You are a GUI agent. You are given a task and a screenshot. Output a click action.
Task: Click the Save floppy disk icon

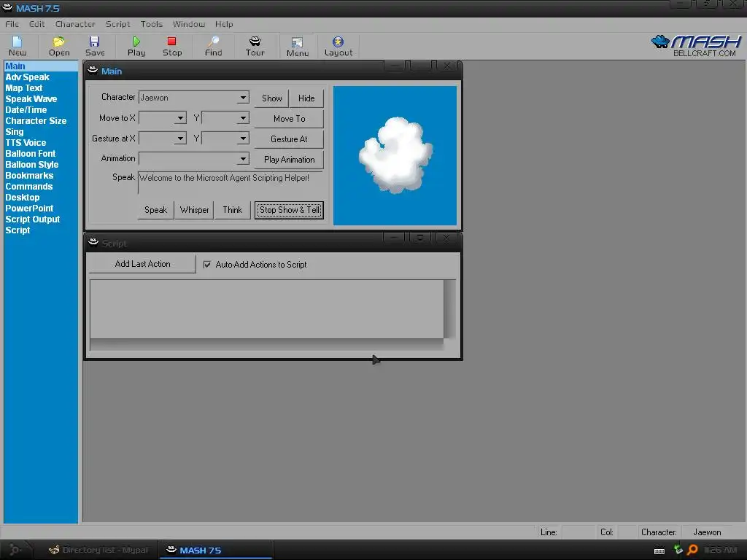click(x=94, y=42)
